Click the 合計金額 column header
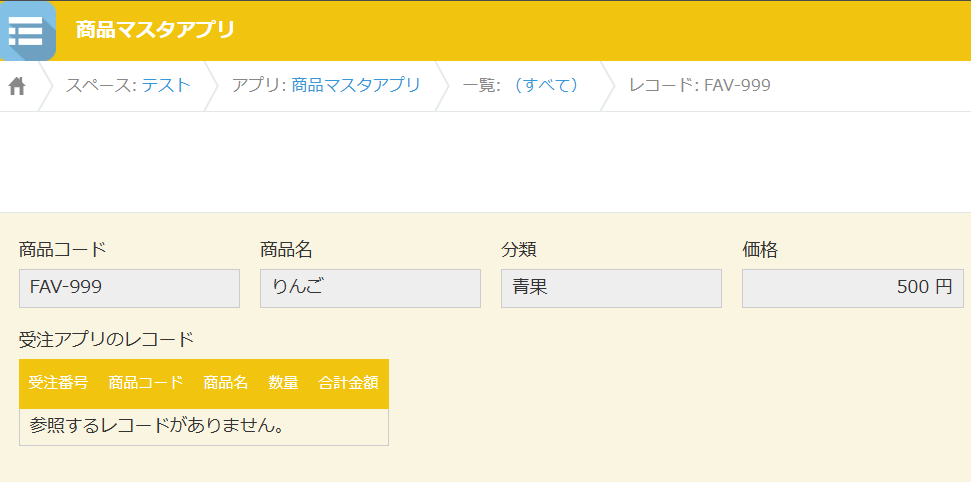This screenshot has height=482, width=971. pyautogui.click(x=348, y=383)
